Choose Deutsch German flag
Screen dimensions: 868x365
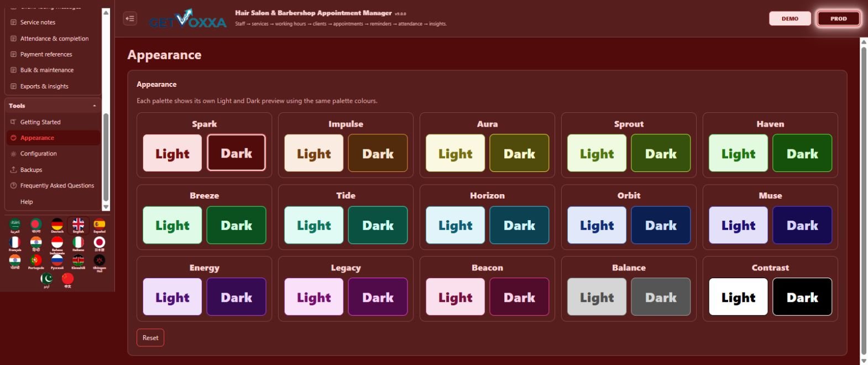point(57,226)
